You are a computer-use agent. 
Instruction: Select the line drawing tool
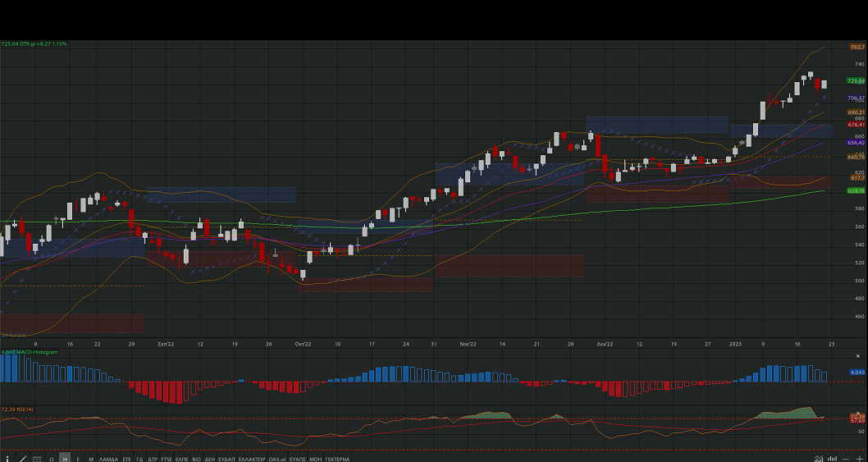click(x=23, y=459)
